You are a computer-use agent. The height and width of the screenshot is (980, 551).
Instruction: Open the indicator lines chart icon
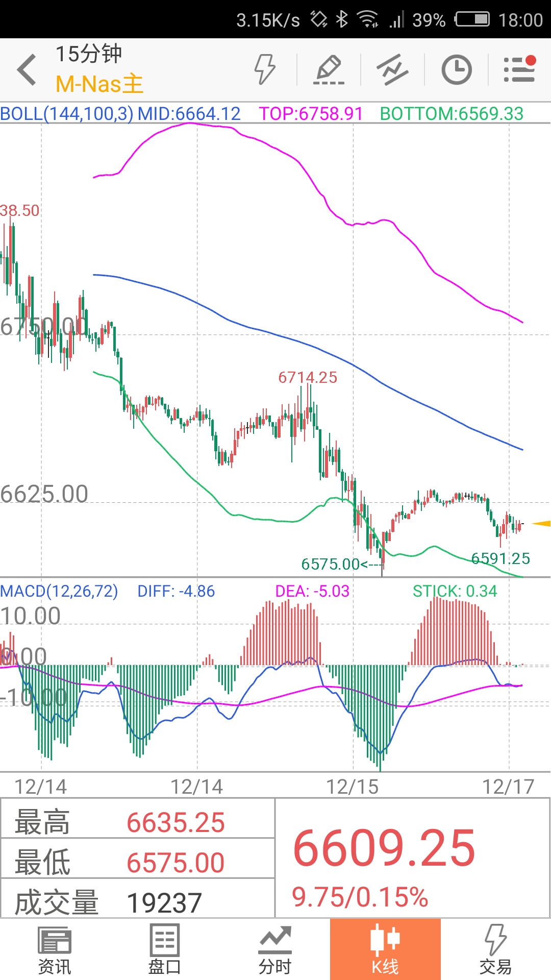(x=392, y=69)
